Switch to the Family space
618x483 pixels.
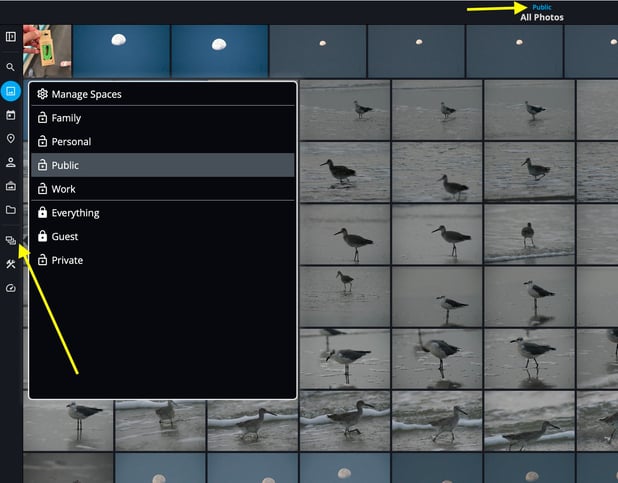click(66, 118)
